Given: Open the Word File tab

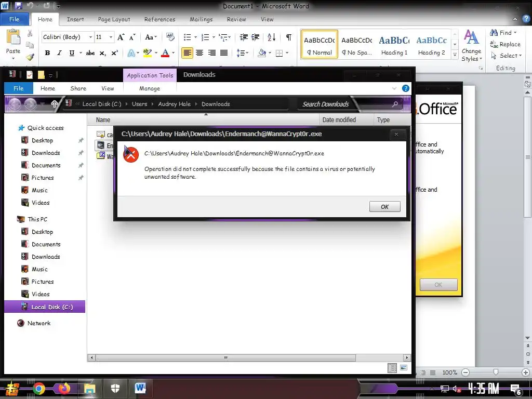Looking at the screenshot, I should [14, 19].
